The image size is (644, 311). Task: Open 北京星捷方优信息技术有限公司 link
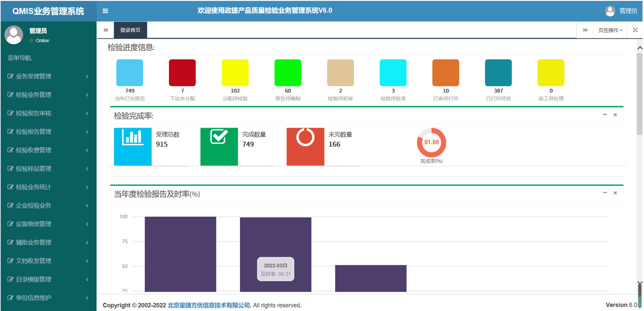click(x=209, y=305)
